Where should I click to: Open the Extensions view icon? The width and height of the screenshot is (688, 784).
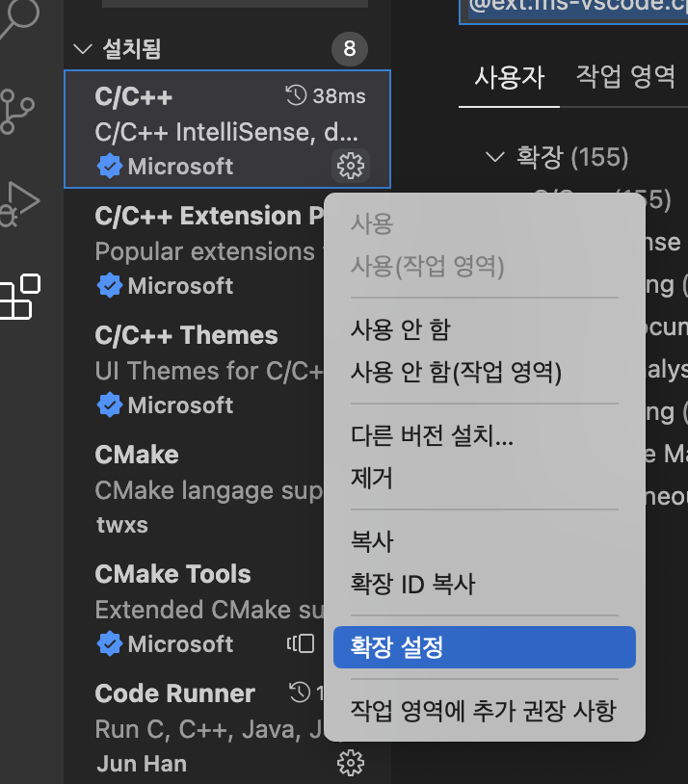pyautogui.click(x=20, y=297)
